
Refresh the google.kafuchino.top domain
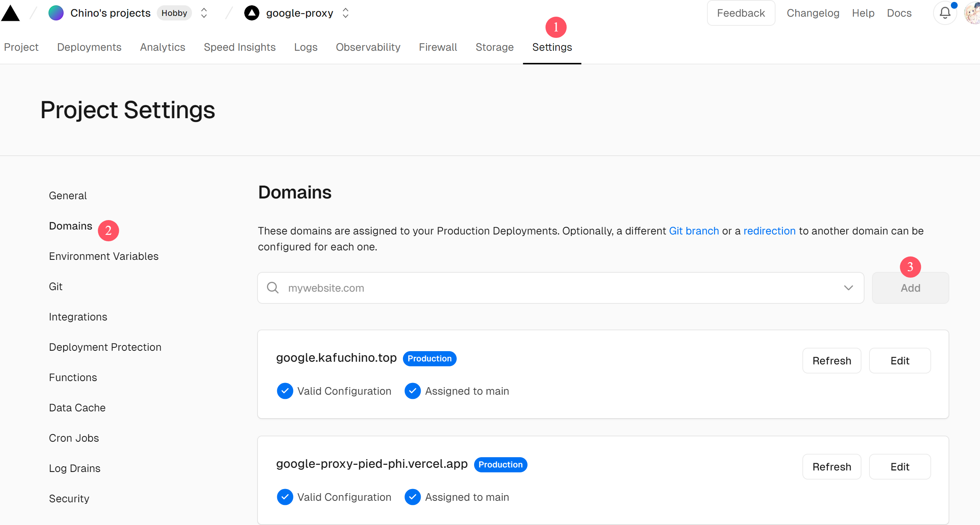[831, 361]
